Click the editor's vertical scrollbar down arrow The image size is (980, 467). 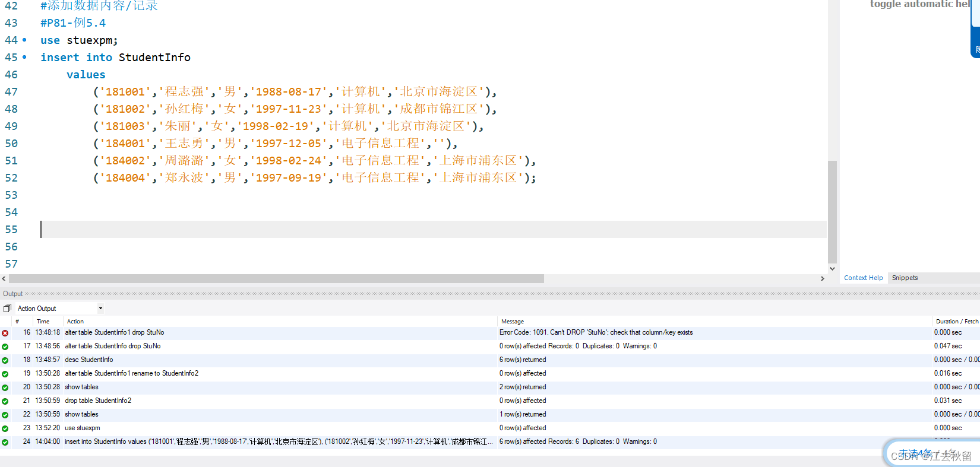click(x=832, y=269)
